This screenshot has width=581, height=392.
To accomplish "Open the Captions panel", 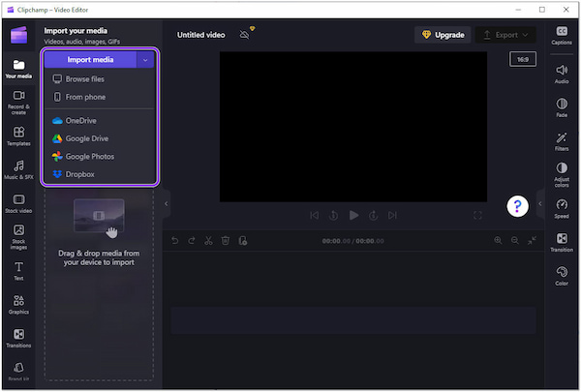I will click(562, 36).
